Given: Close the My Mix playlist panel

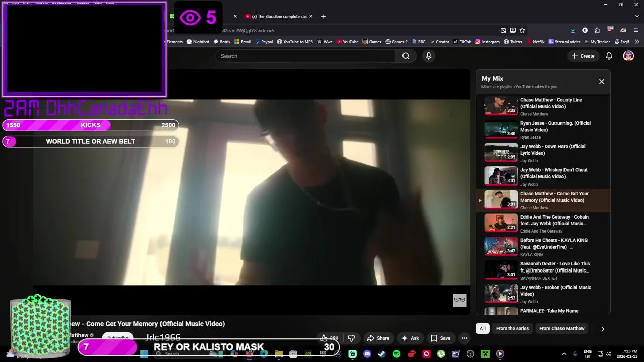Looking at the screenshot, I should point(601,81).
